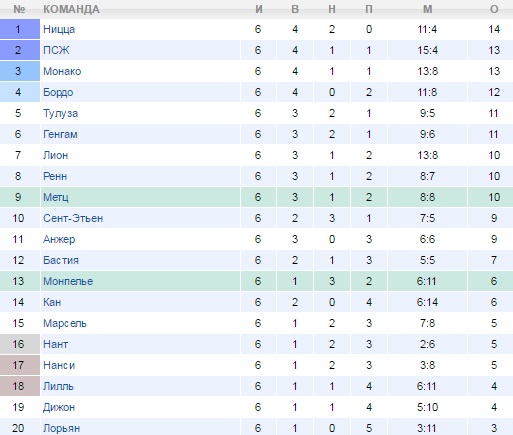The image size is (513, 435).
Task: Click the gray position 16 cell
Action: point(20,344)
